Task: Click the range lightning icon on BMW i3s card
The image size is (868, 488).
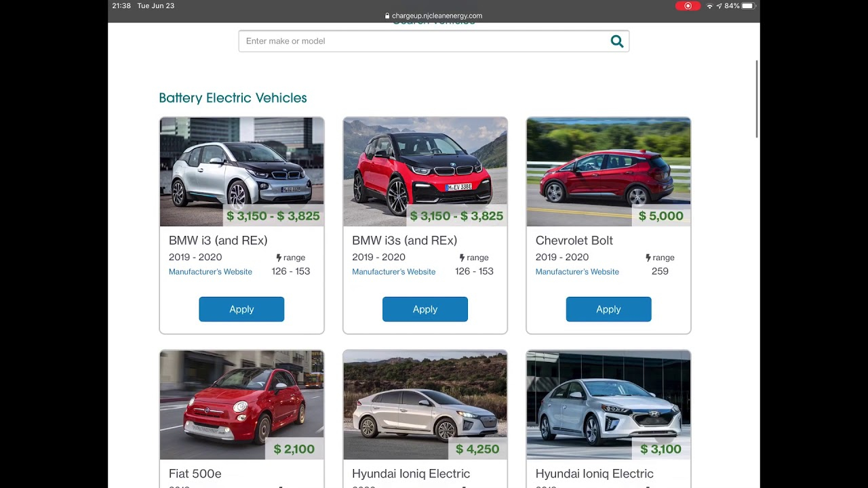Action: [462, 258]
